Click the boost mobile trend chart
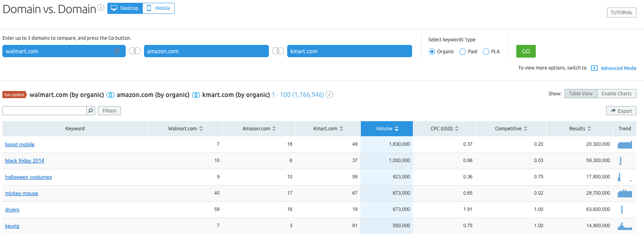644x234 pixels. click(625, 145)
